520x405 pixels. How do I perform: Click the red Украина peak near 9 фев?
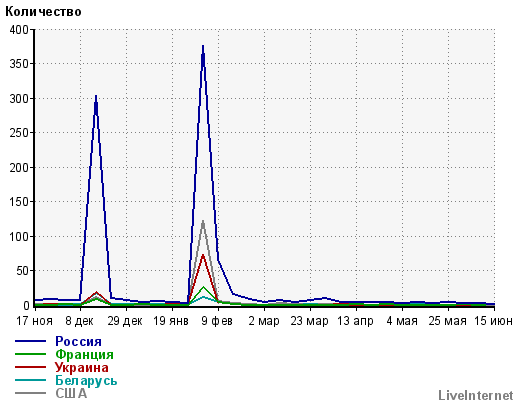click(x=203, y=256)
